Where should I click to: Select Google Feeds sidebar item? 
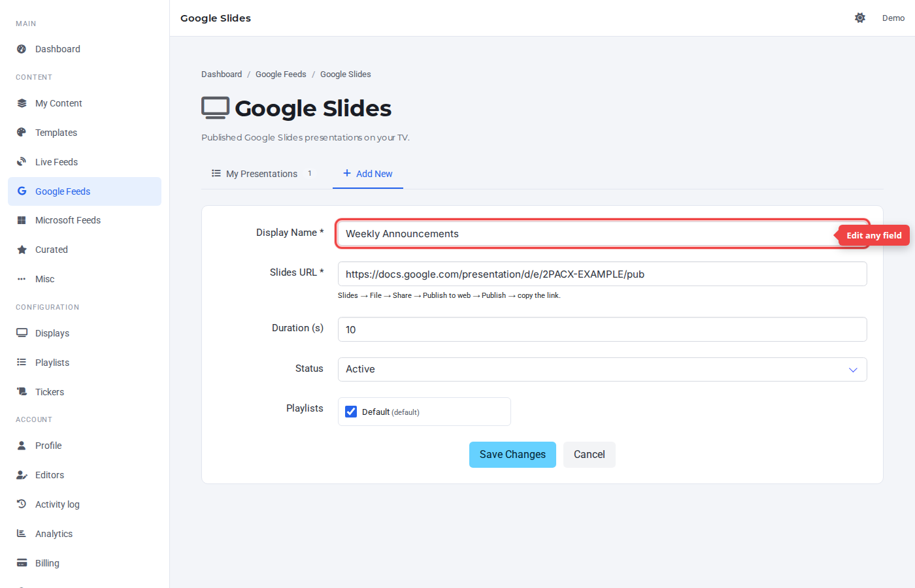pos(84,191)
